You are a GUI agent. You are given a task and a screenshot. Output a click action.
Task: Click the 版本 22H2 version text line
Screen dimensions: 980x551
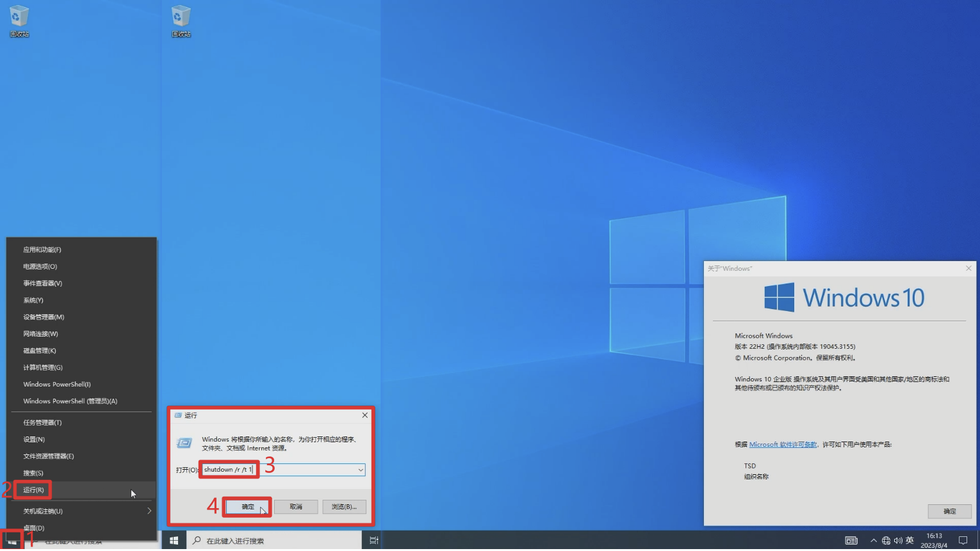click(x=795, y=347)
